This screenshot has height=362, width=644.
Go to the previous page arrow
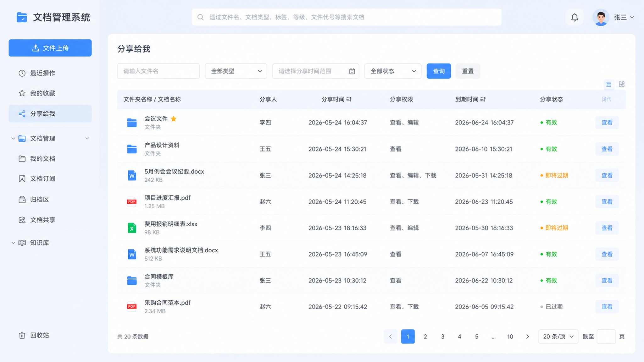click(390, 337)
